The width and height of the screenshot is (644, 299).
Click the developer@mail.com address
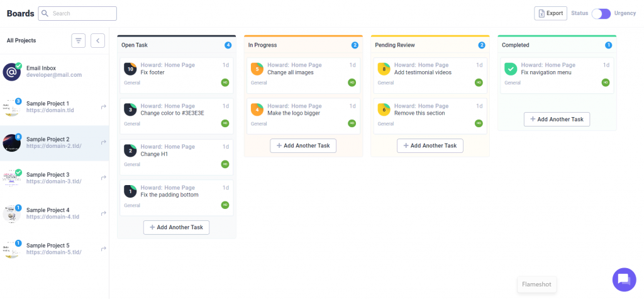pos(54,76)
